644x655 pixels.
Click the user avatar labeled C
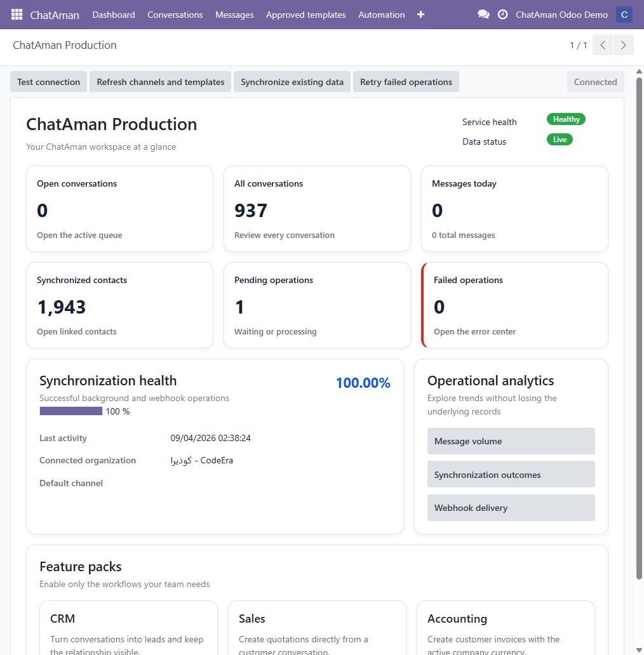624,15
